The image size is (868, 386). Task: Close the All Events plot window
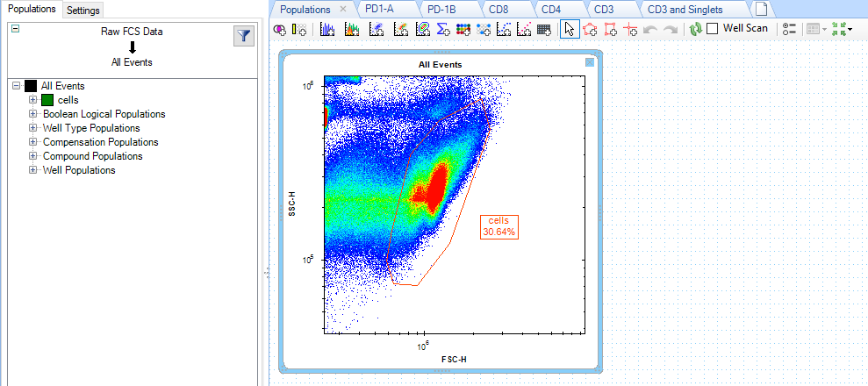tap(590, 62)
